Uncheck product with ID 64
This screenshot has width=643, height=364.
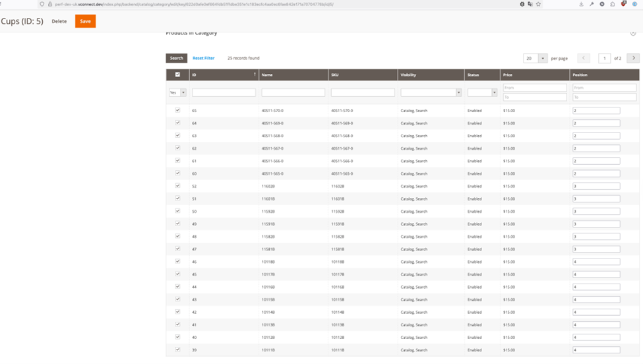coord(177,123)
